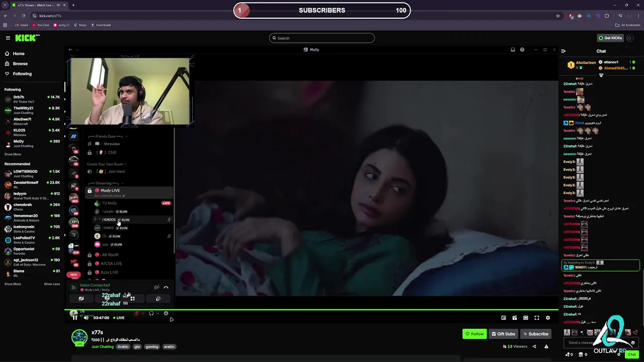Report the stream warning icon

click(546, 346)
